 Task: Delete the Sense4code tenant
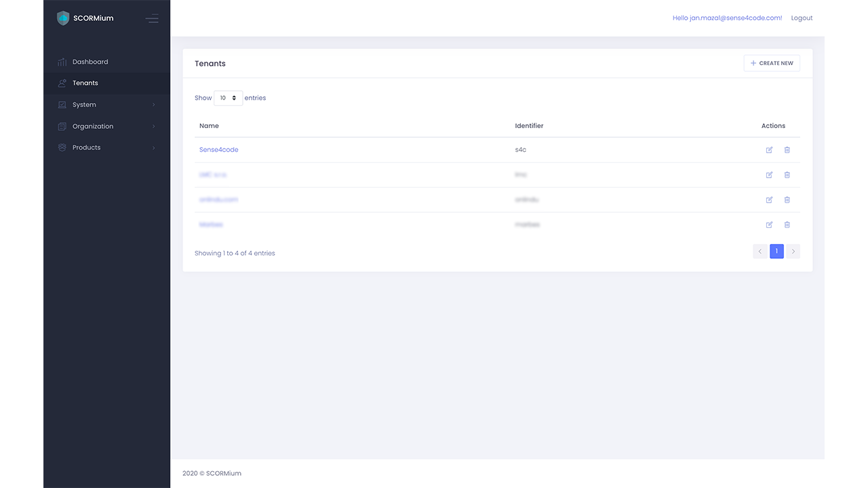click(x=787, y=150)
